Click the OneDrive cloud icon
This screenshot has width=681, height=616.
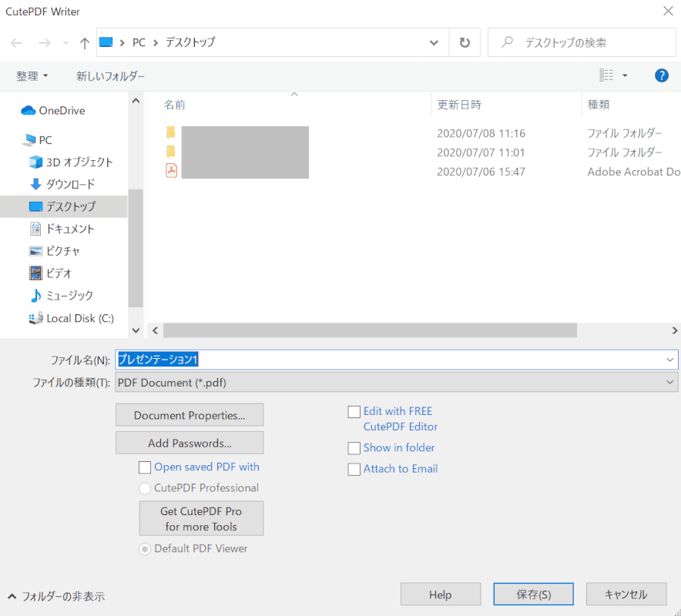[x=29, y=110]
